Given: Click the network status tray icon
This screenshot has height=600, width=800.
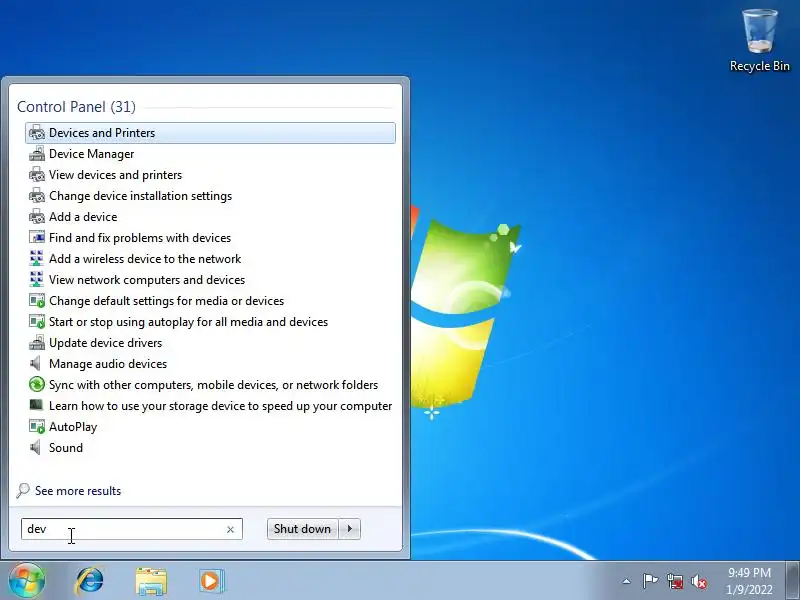Looking at the screenshot, I should tap(675, 581).
